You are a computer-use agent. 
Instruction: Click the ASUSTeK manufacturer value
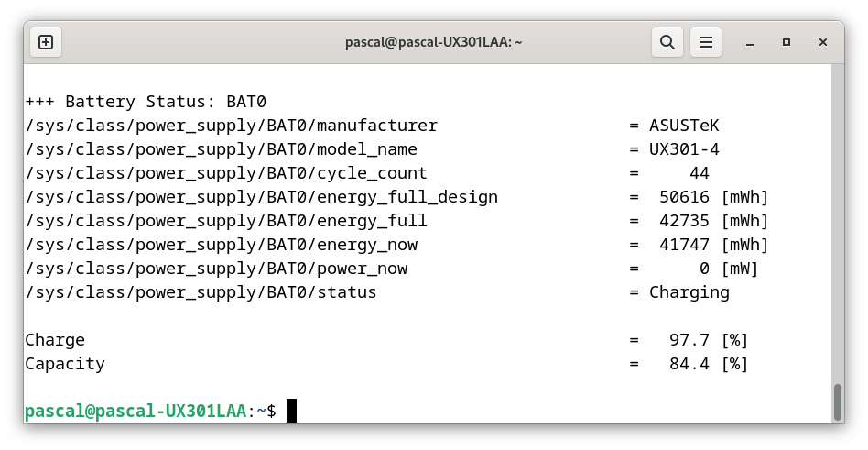coord(684,126)
